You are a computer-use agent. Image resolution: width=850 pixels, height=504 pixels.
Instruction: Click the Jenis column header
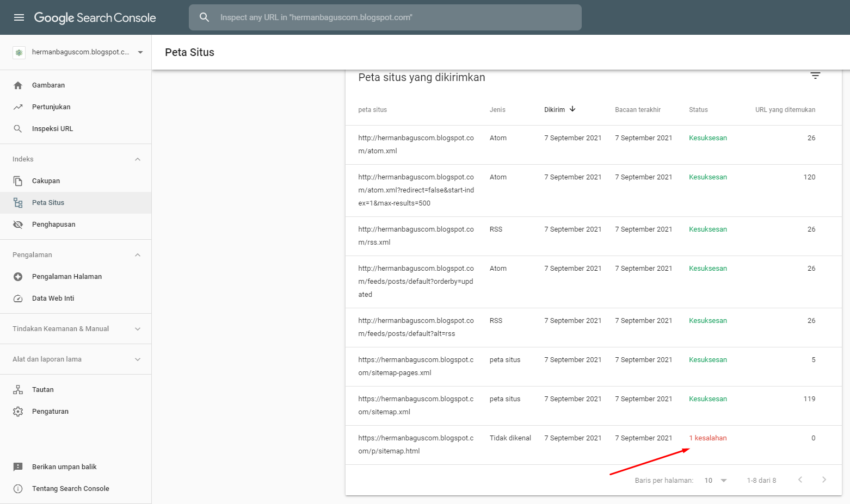[x=497, y=110]
